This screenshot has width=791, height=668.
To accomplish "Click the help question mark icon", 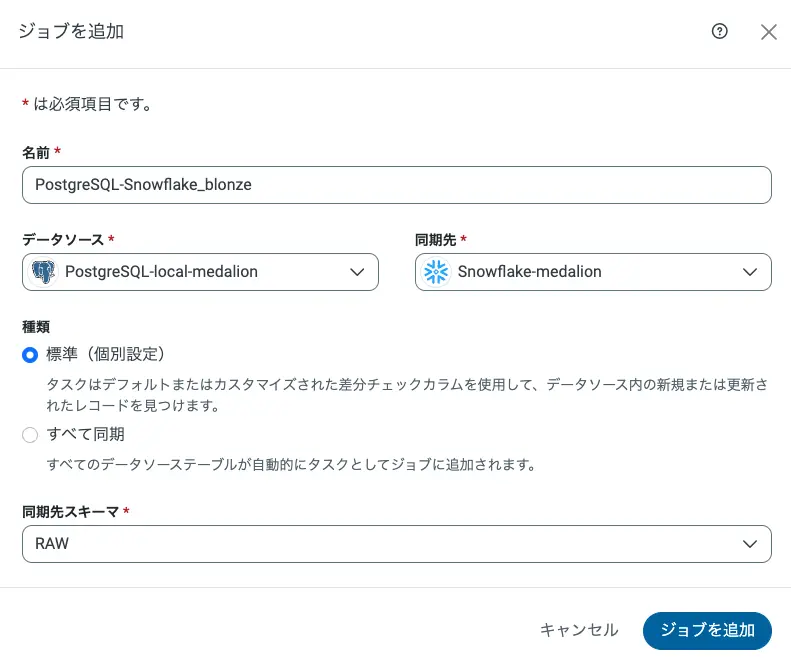I will pyautogui.click(x=719, y=31).
